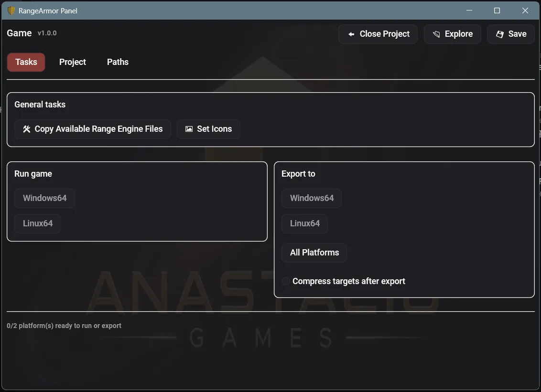The image size is (541, 392).
Task: Click the Game project title
Action: (x=19, y=33)
